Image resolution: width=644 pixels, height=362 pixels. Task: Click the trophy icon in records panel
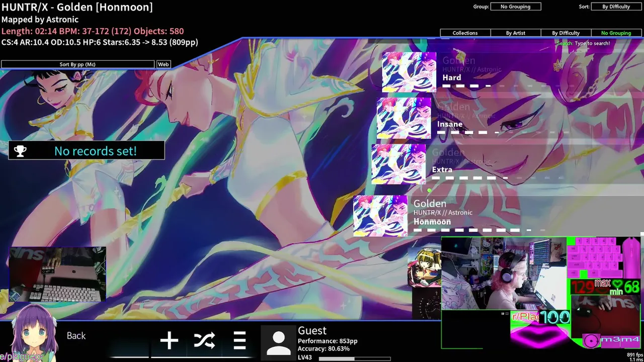pos(21,151)
